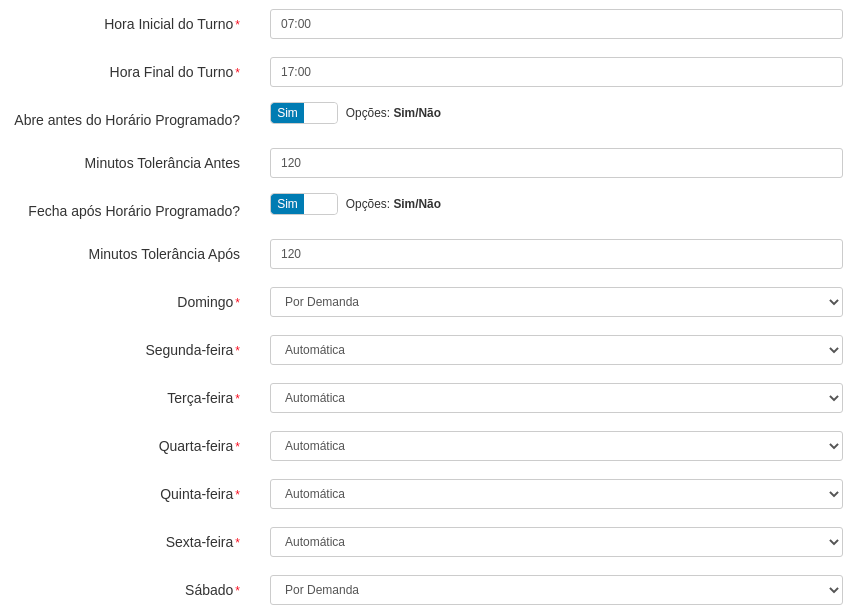Focus the Minutos Tolerância Após input
The width and height of the screenshot is (855, 613).
pyautogui.click(x=556, y=254)
